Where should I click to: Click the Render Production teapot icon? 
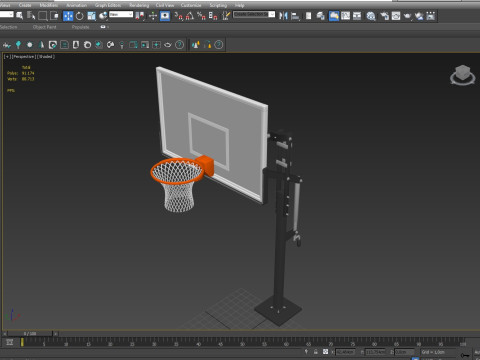coord(407,16)
